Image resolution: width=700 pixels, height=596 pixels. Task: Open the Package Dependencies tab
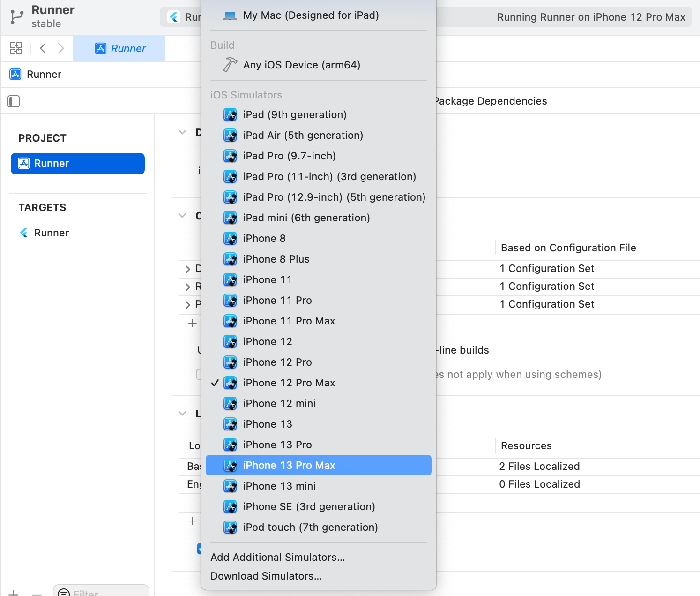[490, 101]
